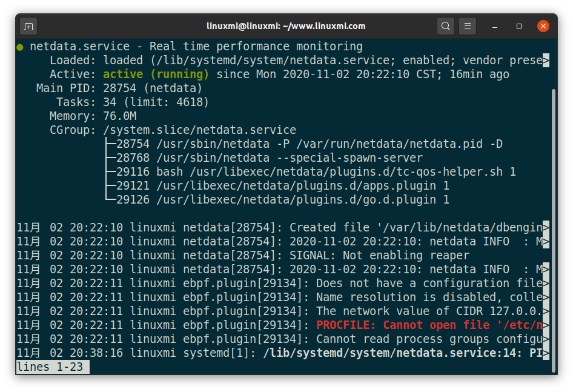The height and width of the screenshot is (392, 573).
Task: Open the terminal hamburger menu
Action: click(467, 26)
